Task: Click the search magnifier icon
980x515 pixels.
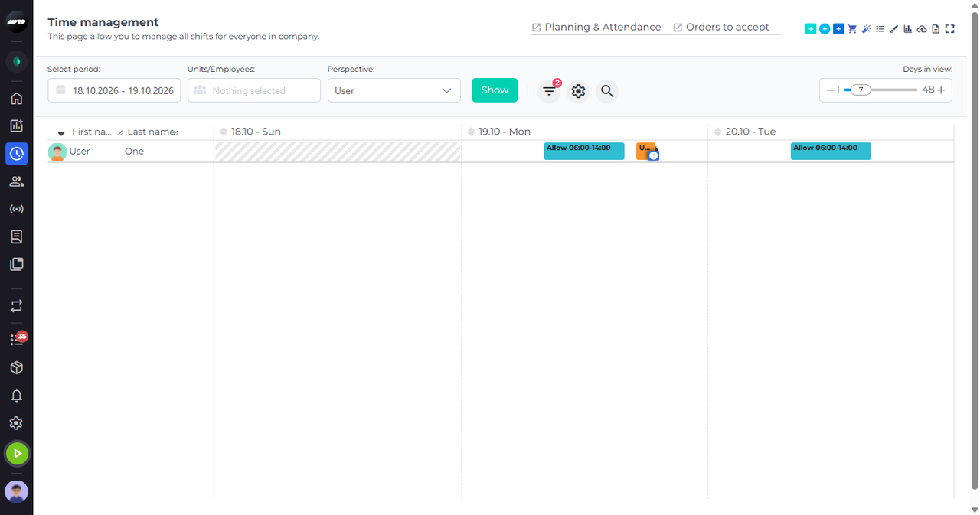Action: point(607,91)
